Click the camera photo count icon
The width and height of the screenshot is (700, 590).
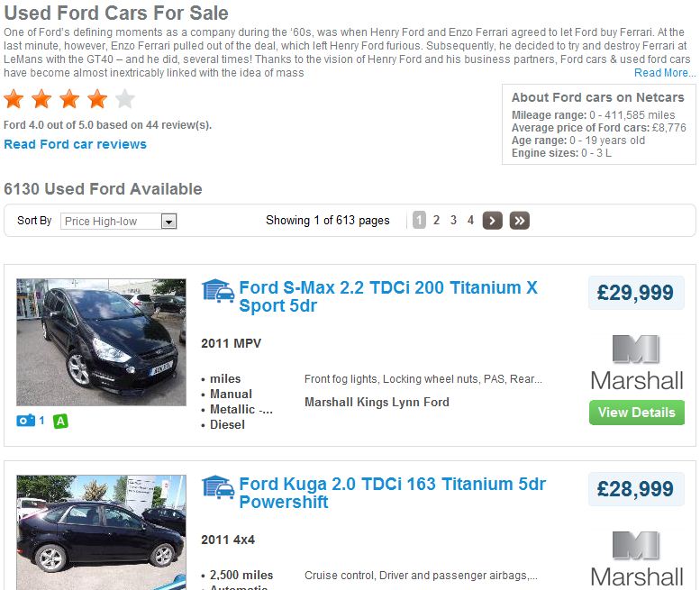(25, 421)
